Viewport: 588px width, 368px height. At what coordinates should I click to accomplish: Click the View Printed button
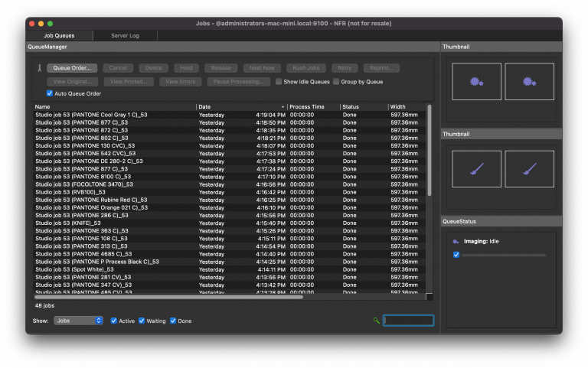pyautogui.click(x=129, y=82)
